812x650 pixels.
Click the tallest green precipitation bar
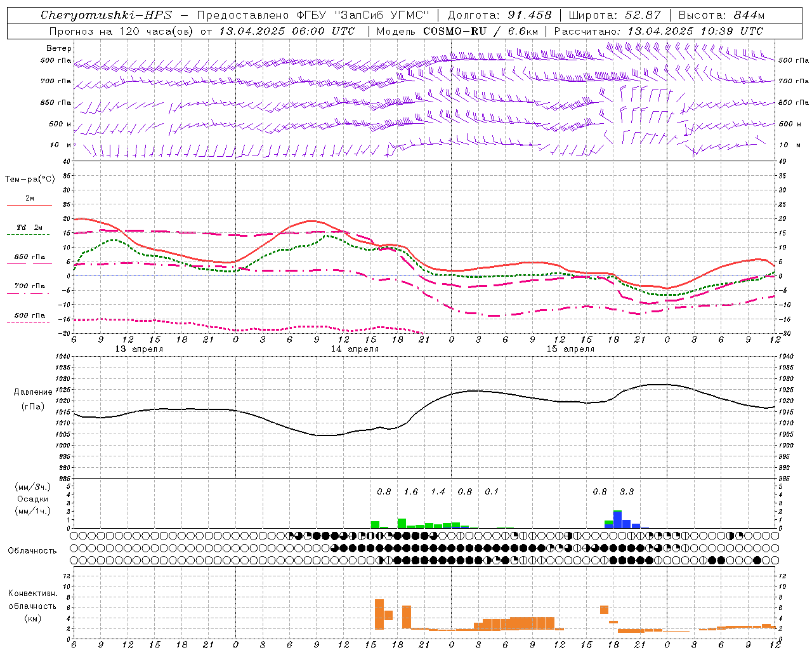[x=402, y=524]
